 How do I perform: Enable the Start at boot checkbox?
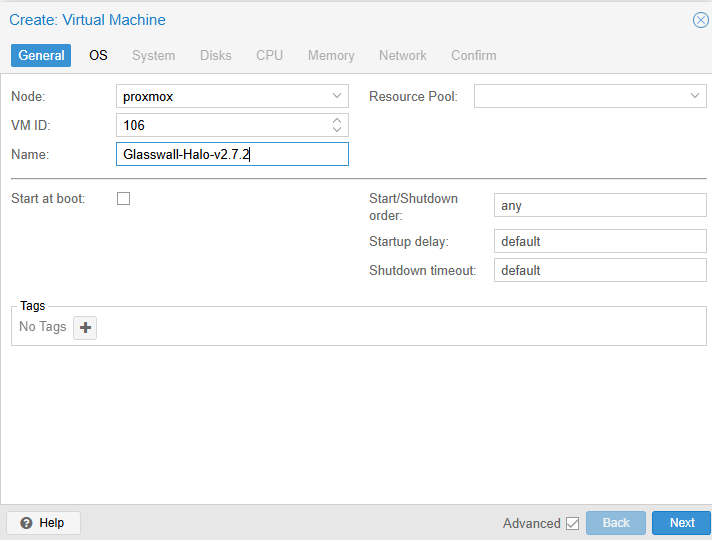tap(124, 198)
